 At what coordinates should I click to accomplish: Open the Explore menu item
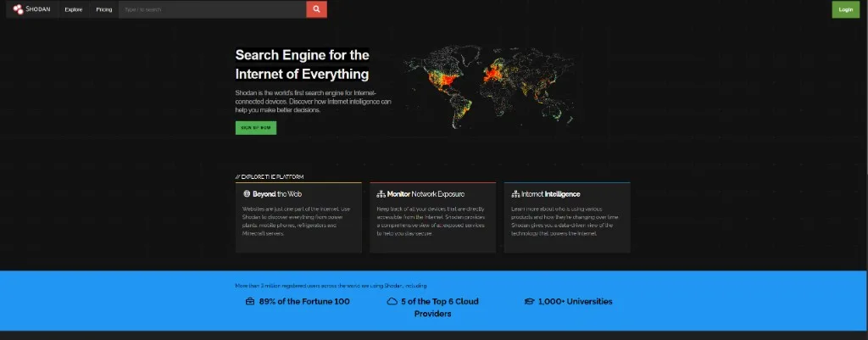tap(73, 9)
